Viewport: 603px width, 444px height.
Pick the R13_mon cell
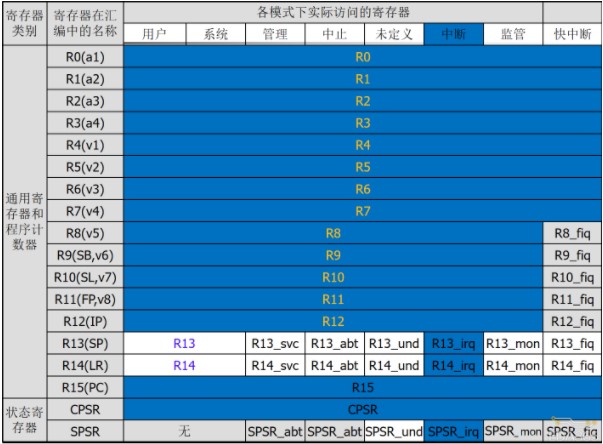[513, 343]
